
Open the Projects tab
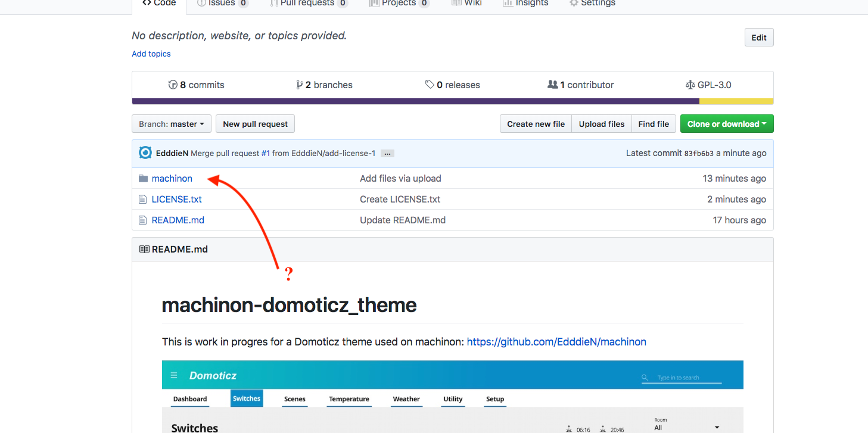[x=399, y=4]
